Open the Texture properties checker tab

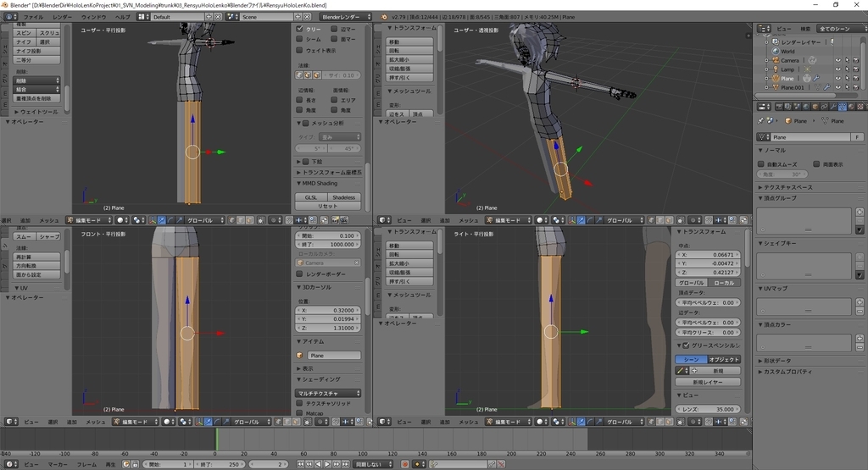point(860,106)
